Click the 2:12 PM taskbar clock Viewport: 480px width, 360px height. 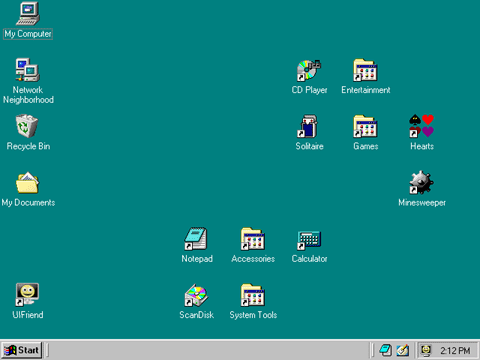click(455, 351)
